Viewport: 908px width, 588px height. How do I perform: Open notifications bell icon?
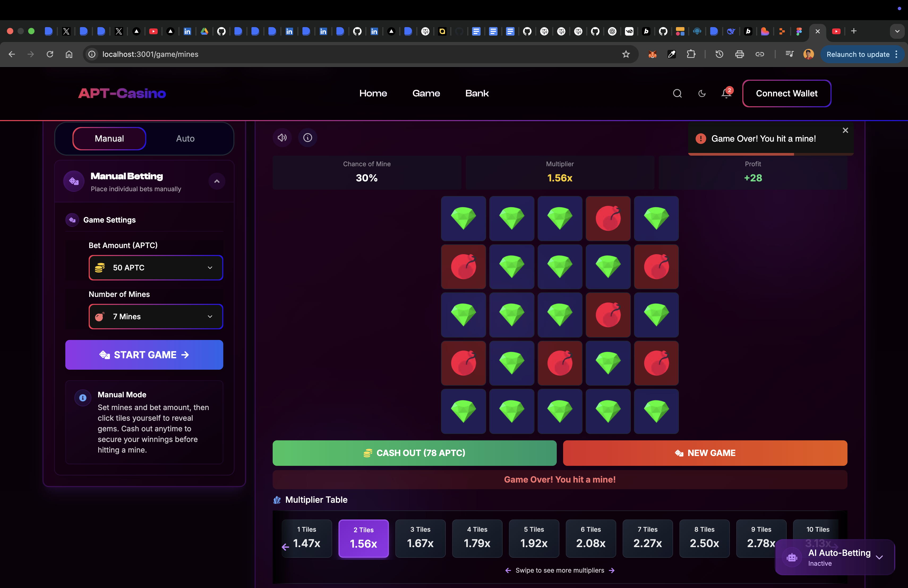click(726, 93)
